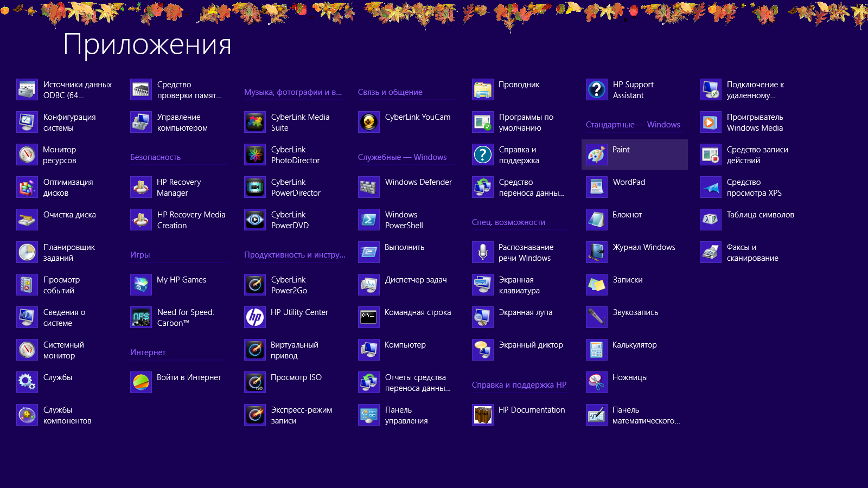
Task: Open Конфигурация системы entry
Action: [x=57, y=122]
